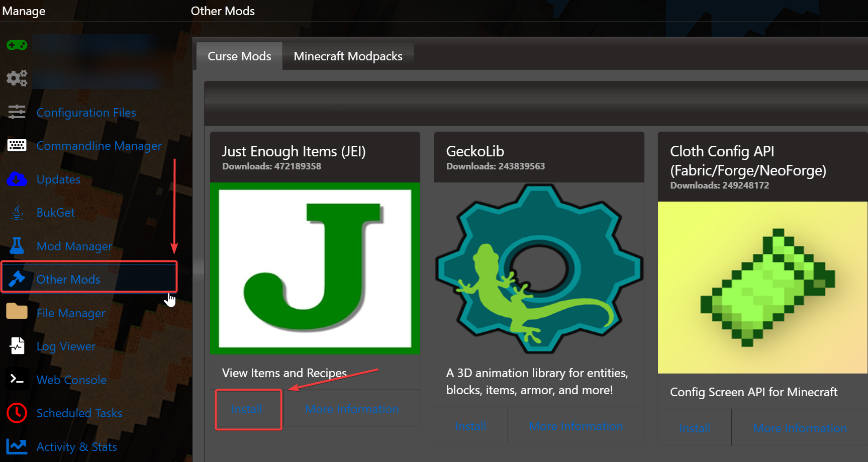Screen dimensions: 868x462
Task: Click the Scheduled Tasks clock icon
Action: point(17,413)
